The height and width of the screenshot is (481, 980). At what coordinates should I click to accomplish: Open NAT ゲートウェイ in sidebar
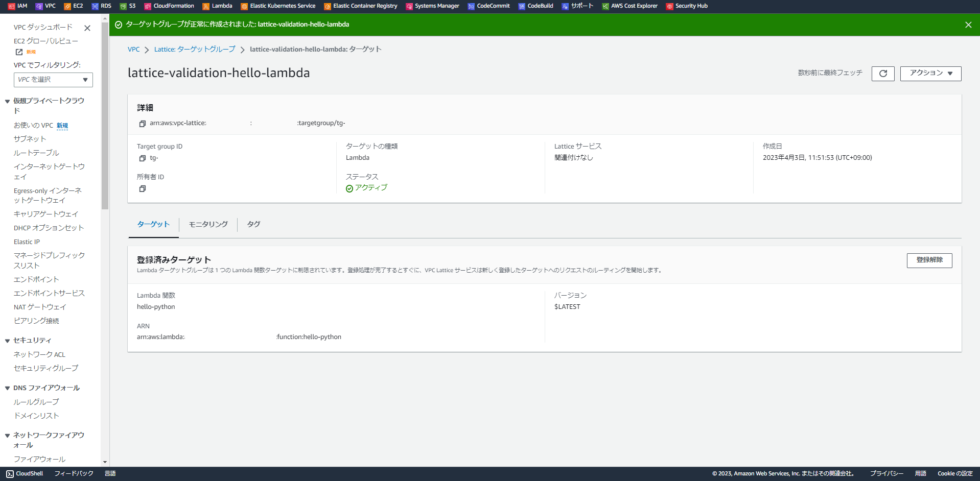(40, 307)
